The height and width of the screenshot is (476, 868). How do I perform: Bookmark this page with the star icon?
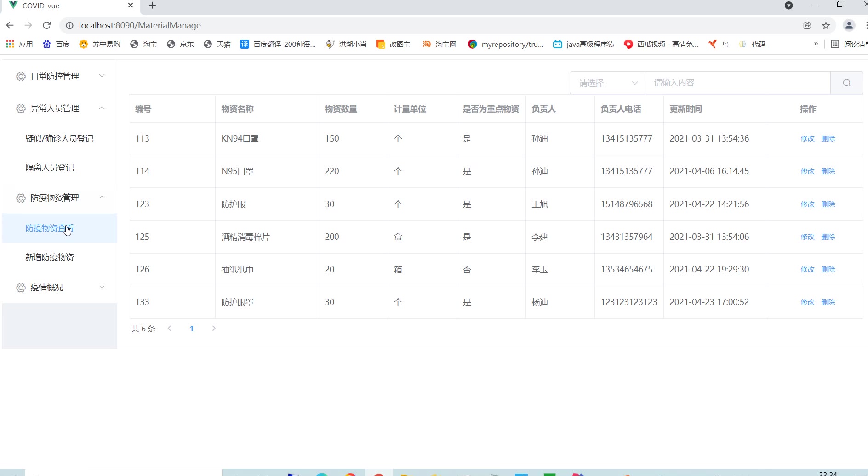pyautogui.click(x=826, y=25)
